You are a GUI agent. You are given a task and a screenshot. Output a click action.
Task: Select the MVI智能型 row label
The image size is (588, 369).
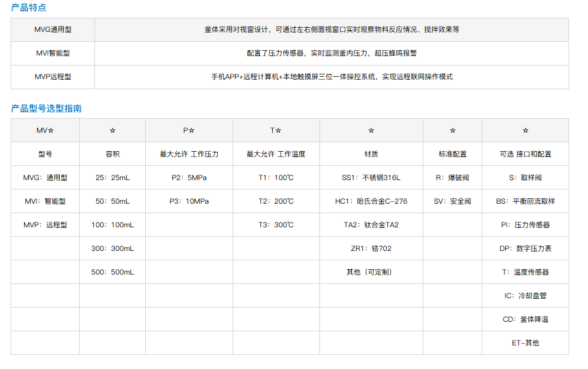(x=53, y=53)
